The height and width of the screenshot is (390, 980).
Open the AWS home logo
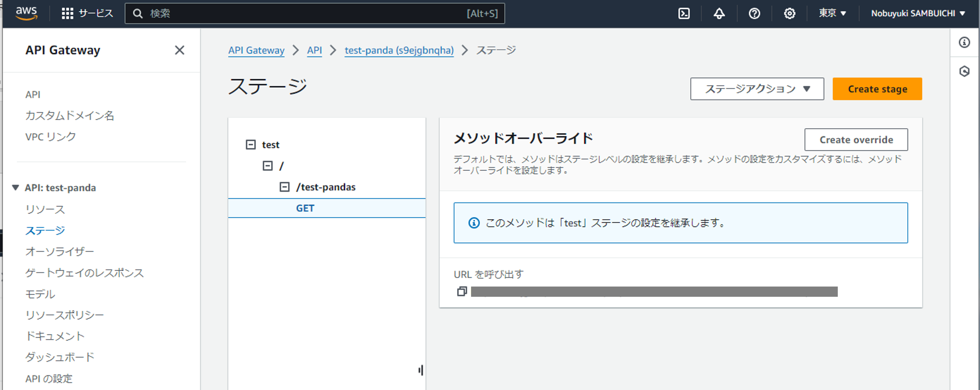click(x=26, y=13)
